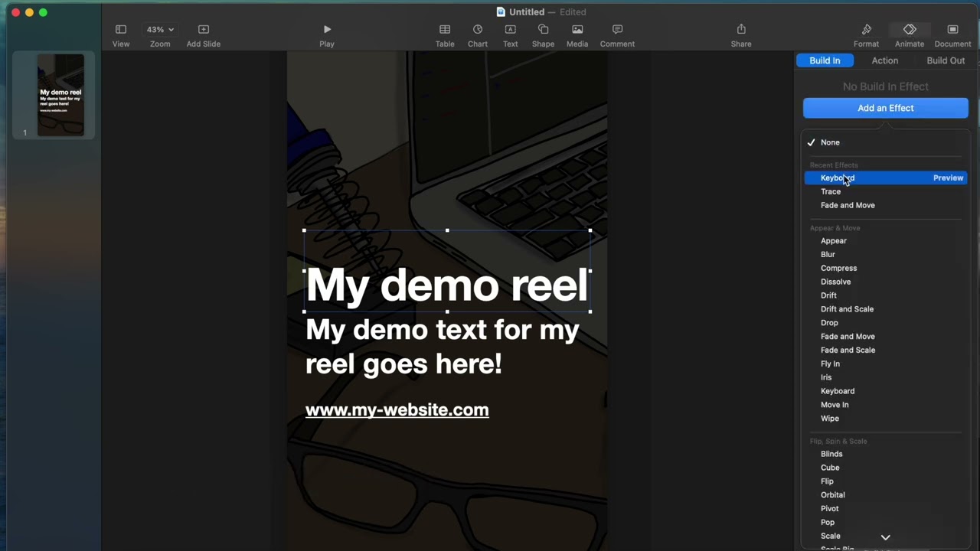Choose the Pop effect
Viewport: 980px width, 551px height.
coord(828,523)
